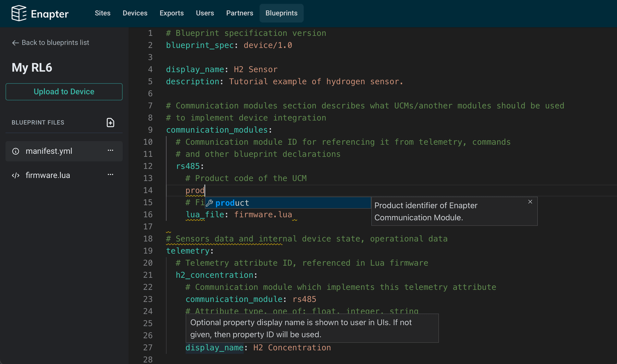The image size is (617, 364).
Task: Open the ellipsis menu for manifest.yml
Action: pyautogui.click(x=110, y=150)
